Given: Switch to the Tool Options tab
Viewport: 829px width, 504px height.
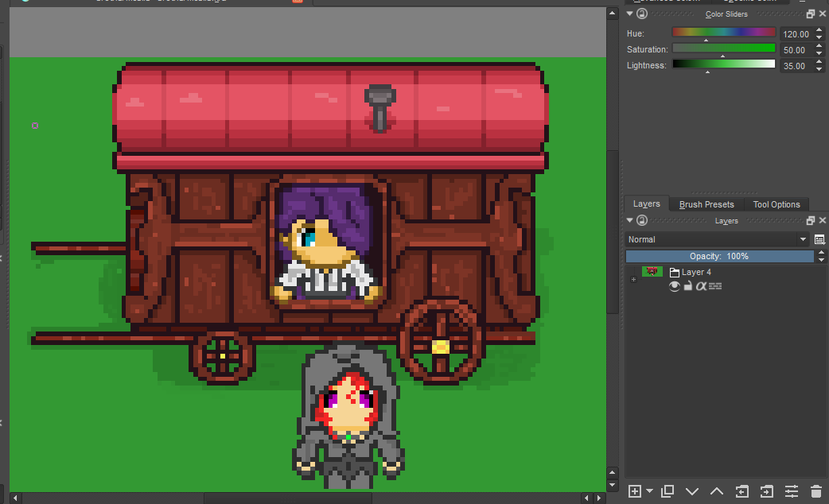Looking at the screenshot, I should coord(776,204).
